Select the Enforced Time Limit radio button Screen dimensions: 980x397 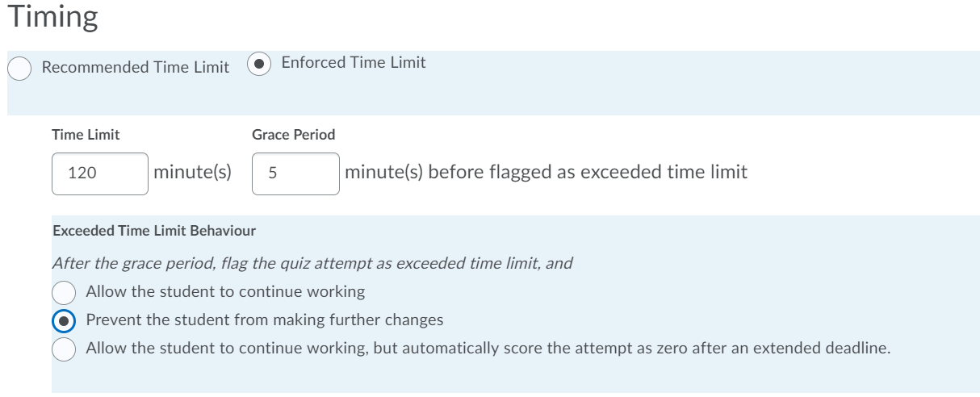point(259,63)
